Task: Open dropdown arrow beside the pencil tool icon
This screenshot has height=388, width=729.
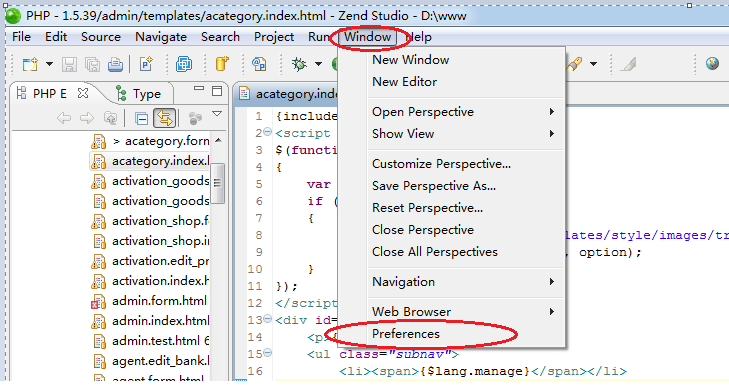Action: 594,64
